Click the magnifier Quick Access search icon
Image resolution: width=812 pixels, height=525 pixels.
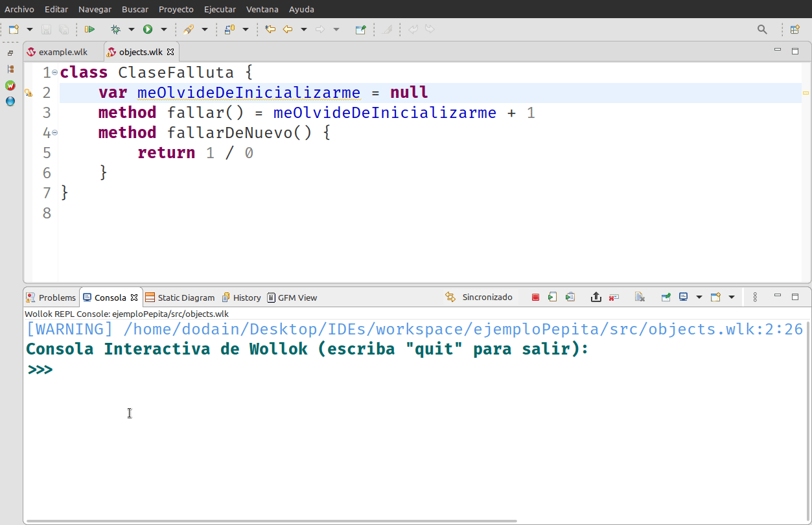(x=763, y=29)
